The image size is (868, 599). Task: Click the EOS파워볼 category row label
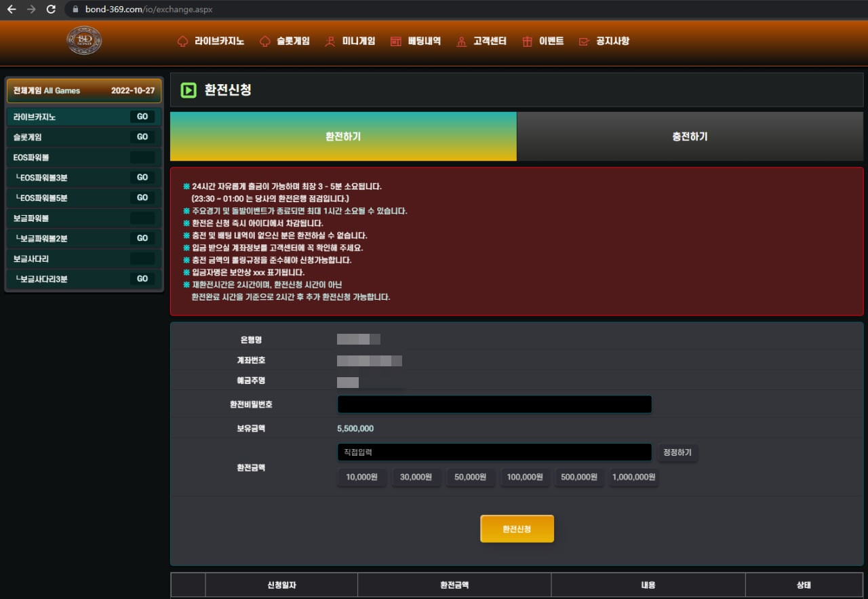coord(31,157)
